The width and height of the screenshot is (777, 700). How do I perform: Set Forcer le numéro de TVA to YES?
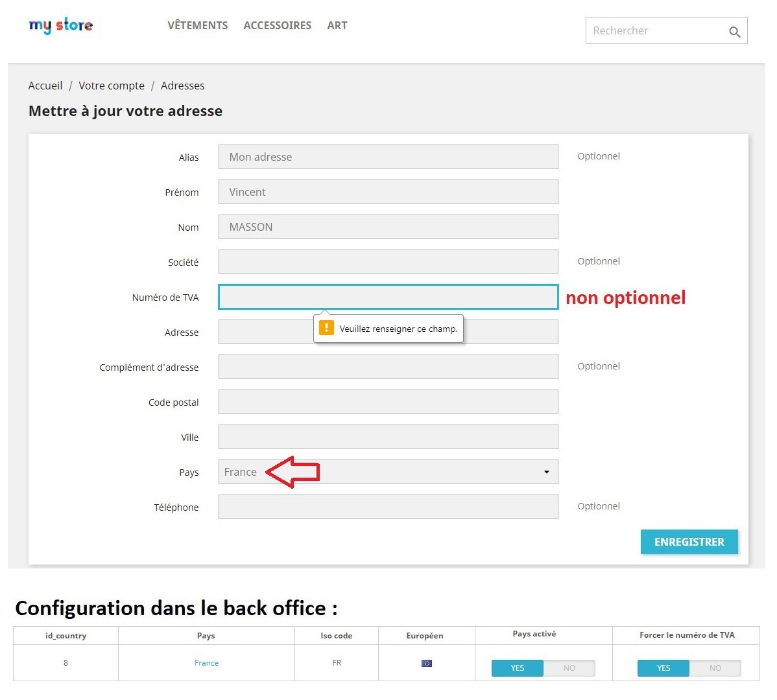pos(663,668)
